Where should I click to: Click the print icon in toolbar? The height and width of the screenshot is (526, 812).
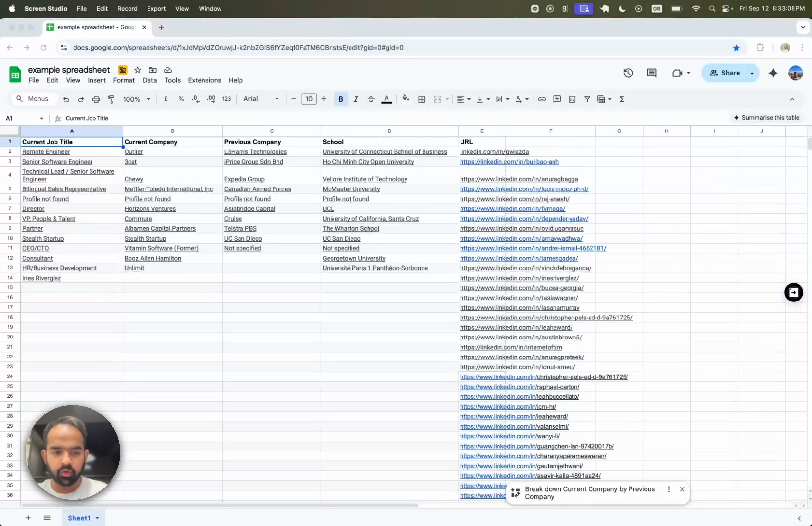(x=96, y=99)
